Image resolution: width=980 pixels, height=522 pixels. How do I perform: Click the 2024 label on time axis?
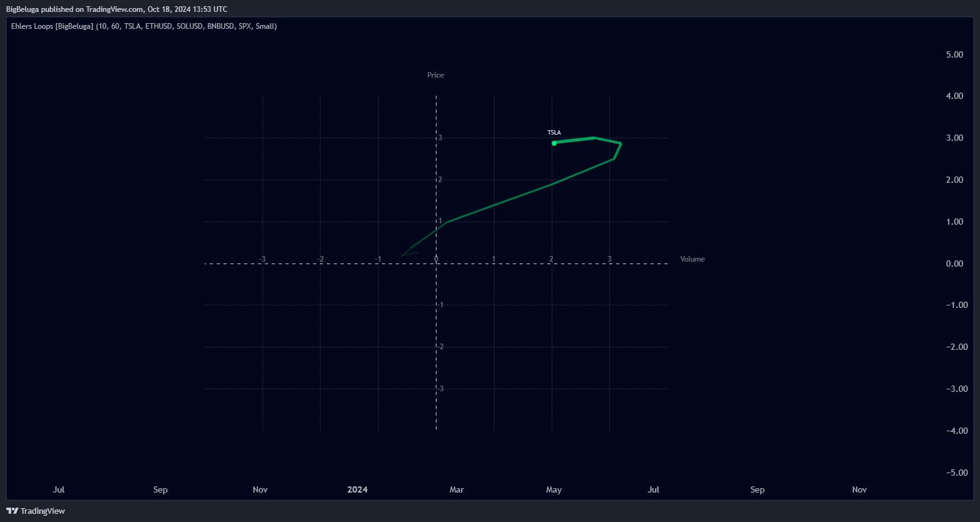pos(358,490)
